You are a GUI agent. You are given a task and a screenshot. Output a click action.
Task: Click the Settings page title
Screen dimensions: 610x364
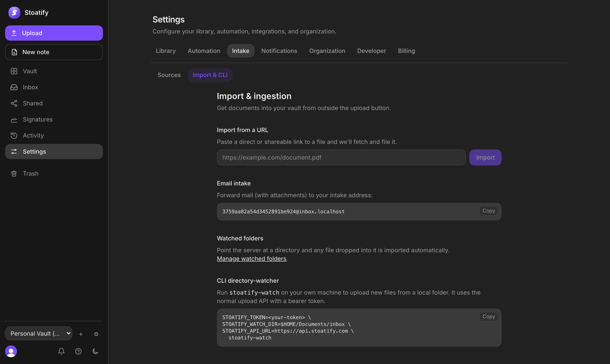click(x=168, y=19)
